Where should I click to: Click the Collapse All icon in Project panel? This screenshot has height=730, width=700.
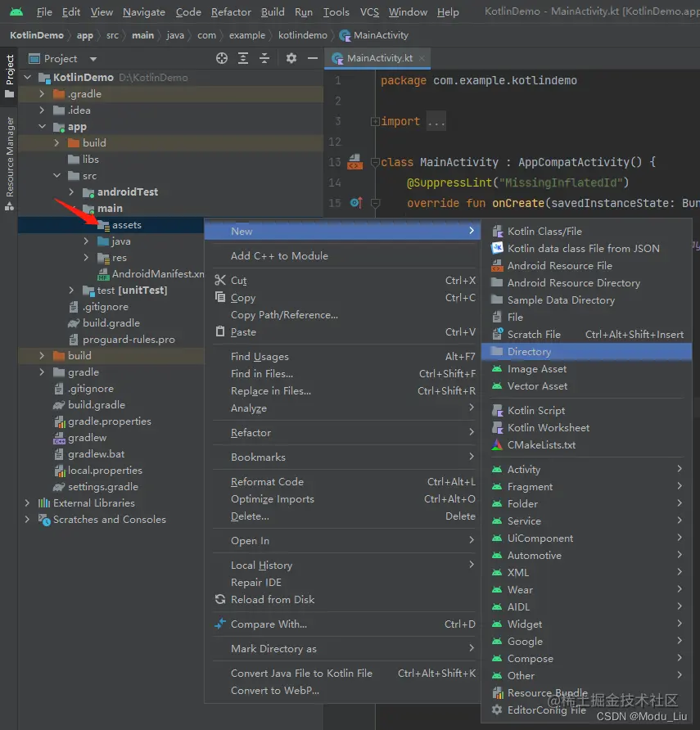pyautogui.click(x=264, y=58)
